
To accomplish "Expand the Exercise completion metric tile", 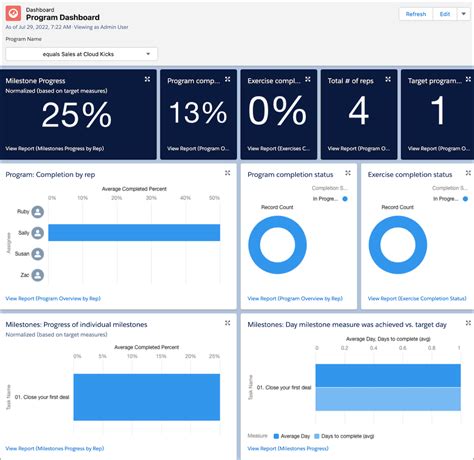I will [x=308, y=79].
